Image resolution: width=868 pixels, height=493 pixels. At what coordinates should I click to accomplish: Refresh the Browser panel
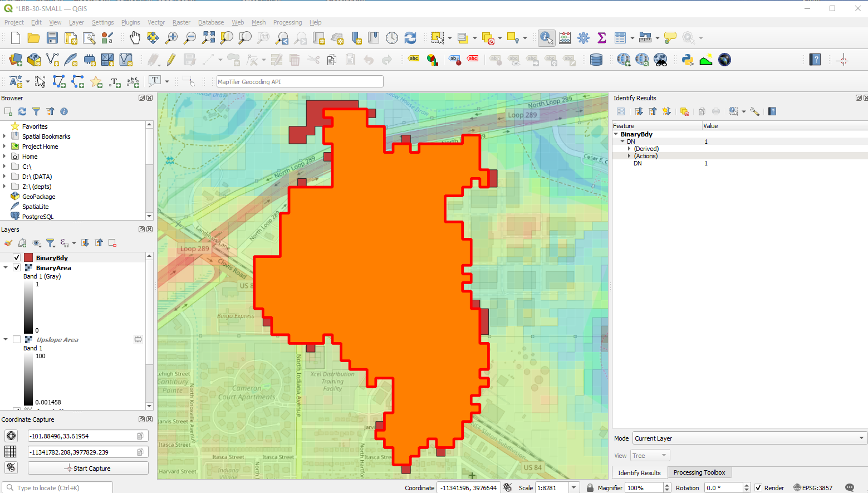point(22,111)
